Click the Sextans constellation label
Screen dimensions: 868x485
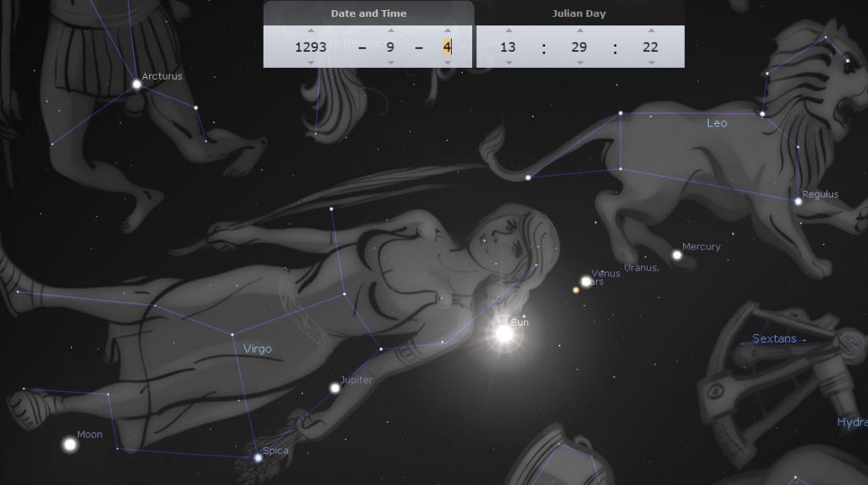[x=774, y=338]
